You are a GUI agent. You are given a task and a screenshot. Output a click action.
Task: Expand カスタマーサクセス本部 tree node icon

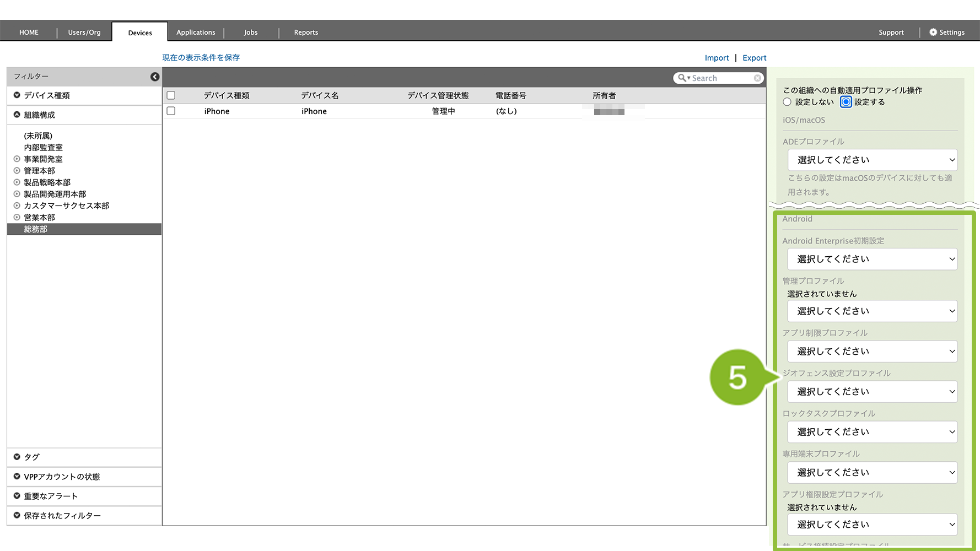[17, 206]
